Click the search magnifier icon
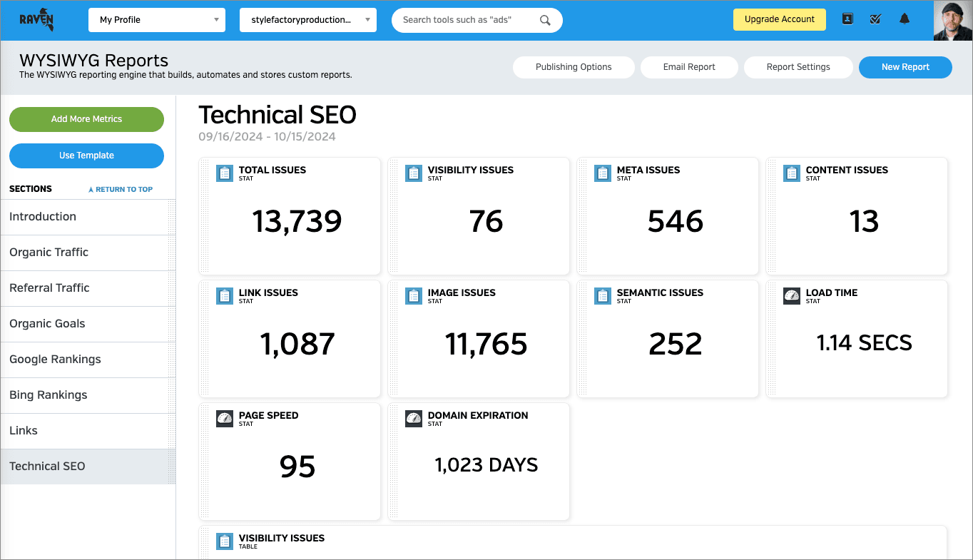Image resolution: width=973 pixels, height=560 pixels. 545,20
